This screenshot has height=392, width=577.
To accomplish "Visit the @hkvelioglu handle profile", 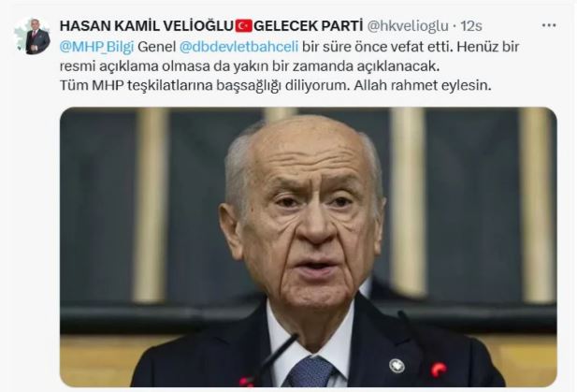I will point(408,26).
